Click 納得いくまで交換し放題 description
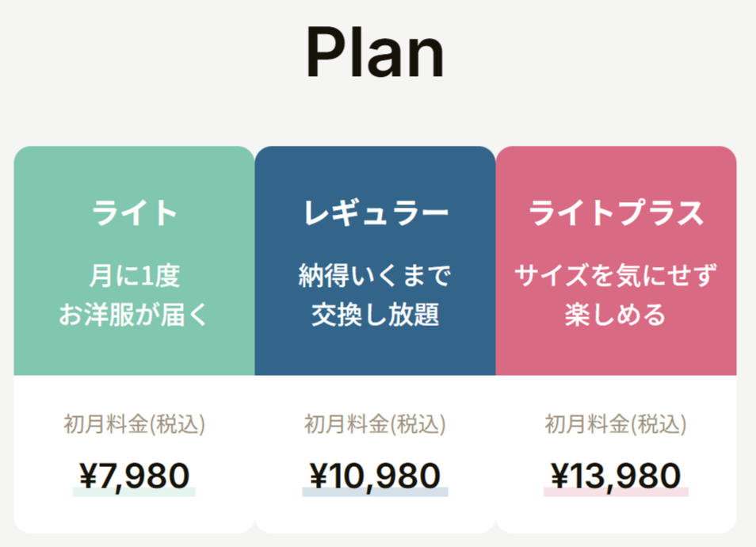The image size is (756, 547). (x=375, y=295)
